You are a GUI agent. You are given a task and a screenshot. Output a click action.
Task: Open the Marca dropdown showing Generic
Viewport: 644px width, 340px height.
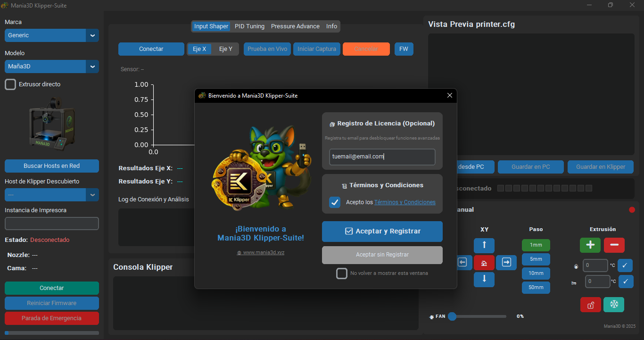coord(52,35)
